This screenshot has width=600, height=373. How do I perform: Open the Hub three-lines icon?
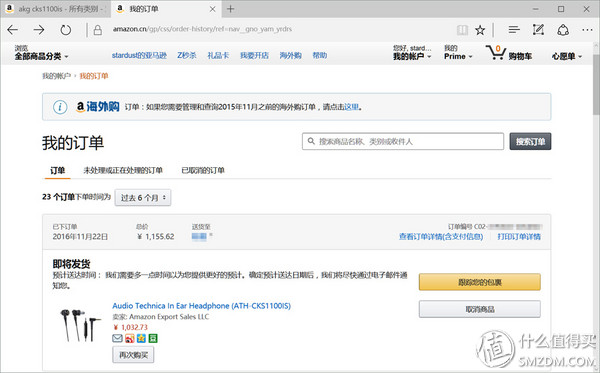tap(514, 29)
